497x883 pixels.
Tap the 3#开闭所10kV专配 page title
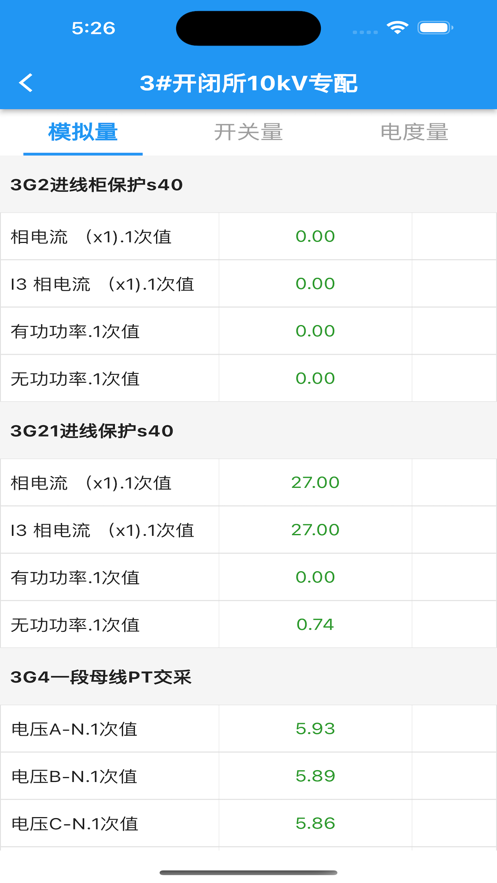click(248, 83)
